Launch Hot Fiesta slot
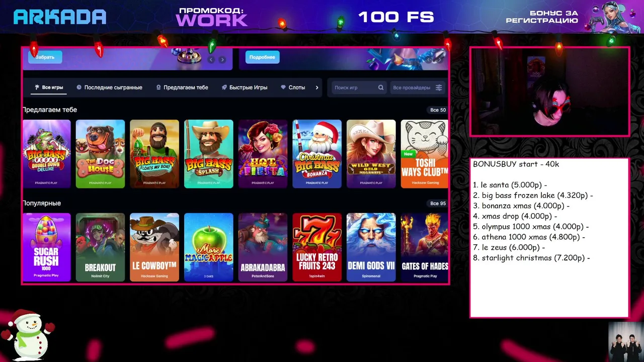Viewport: 644px width, 362px height. (x=263, y=154)
